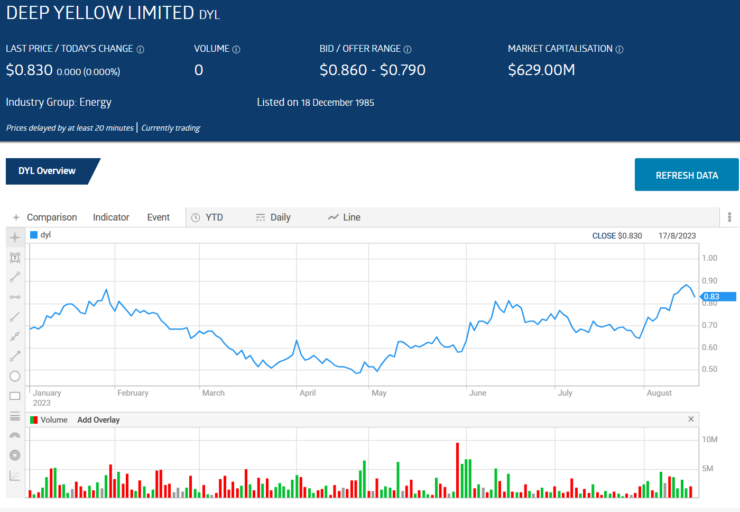Click the Industry Group: Energy text
The width and height of the screenshot is (740, 512).
(59, 102)
